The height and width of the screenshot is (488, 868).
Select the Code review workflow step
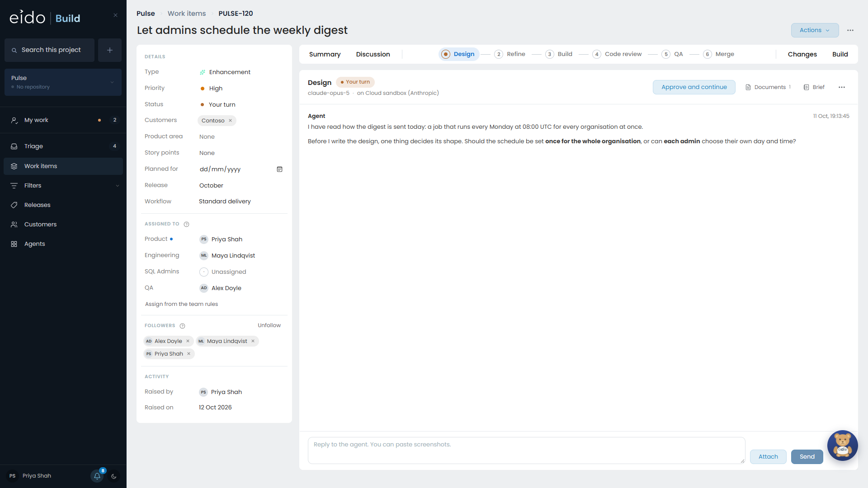pyautogui.click(x=617, y=54)
